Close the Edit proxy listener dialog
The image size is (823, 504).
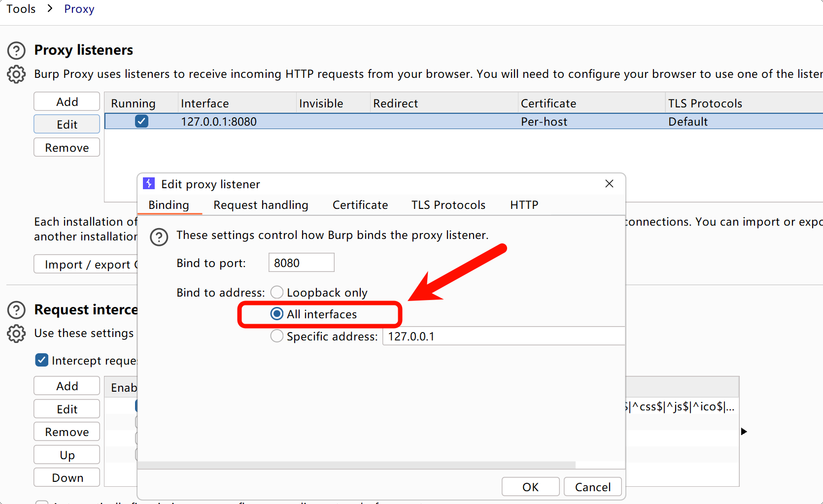coord(609,184)
